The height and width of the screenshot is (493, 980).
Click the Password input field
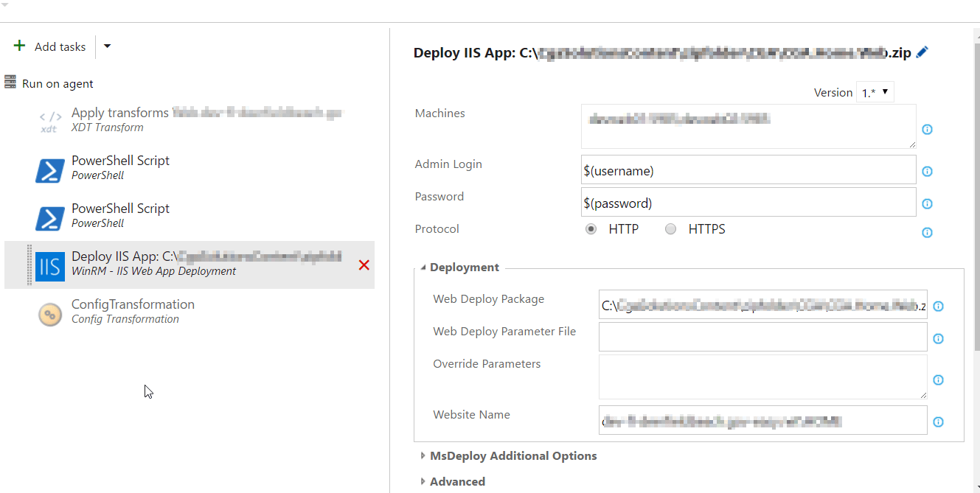click(x=748, y=202)
